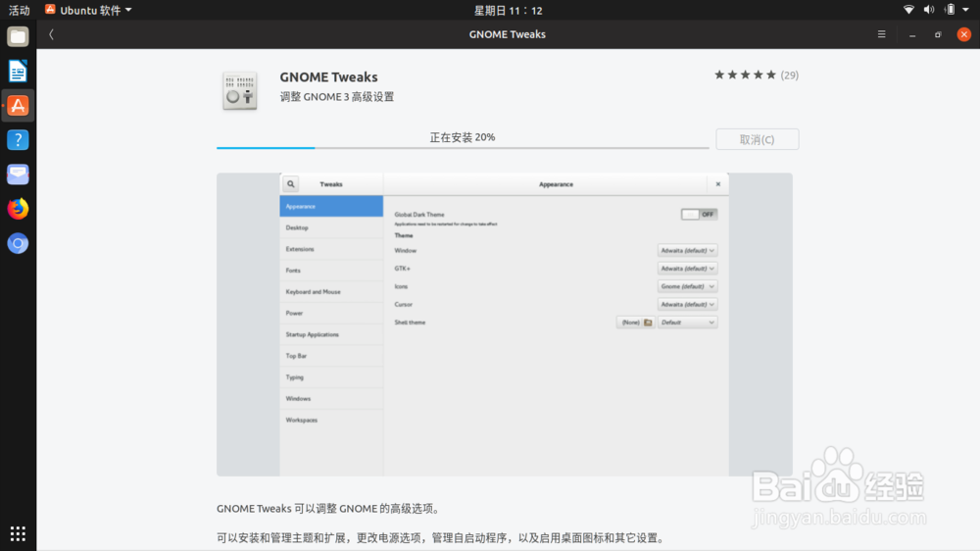Open the Window theme Adwaita dropdown
This screenshot has height=551, width=980.
687,250
